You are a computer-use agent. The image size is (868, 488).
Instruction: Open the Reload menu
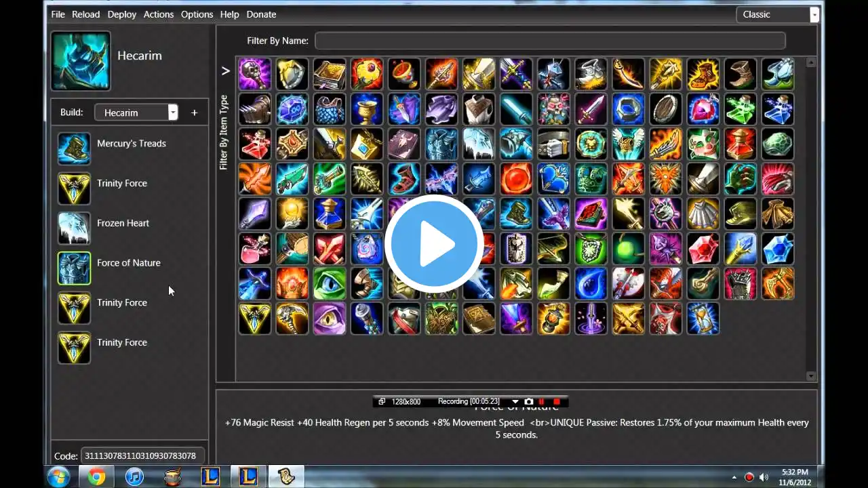[x=85, y=14]
